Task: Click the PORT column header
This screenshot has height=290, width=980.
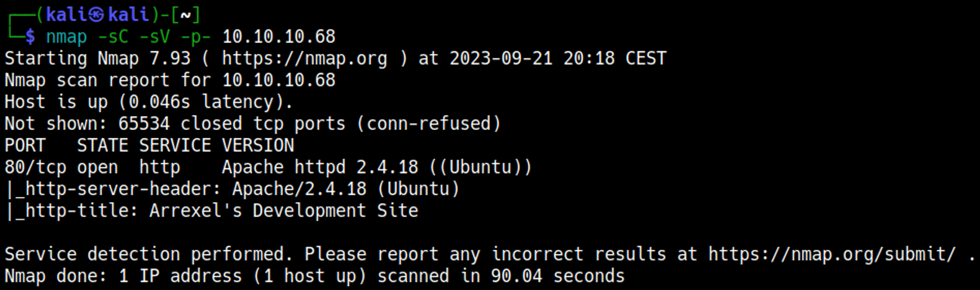Action: (x=25, y=146)
